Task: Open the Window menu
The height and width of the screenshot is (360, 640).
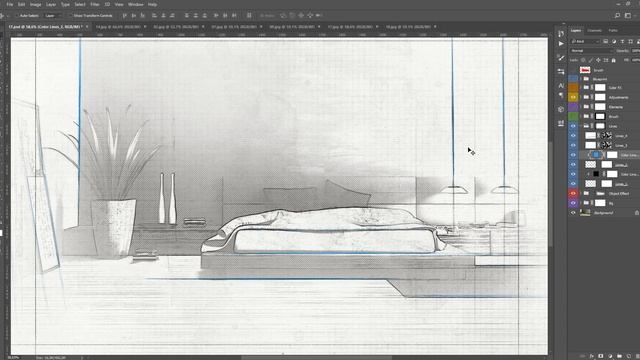Action: coord(136,4)
